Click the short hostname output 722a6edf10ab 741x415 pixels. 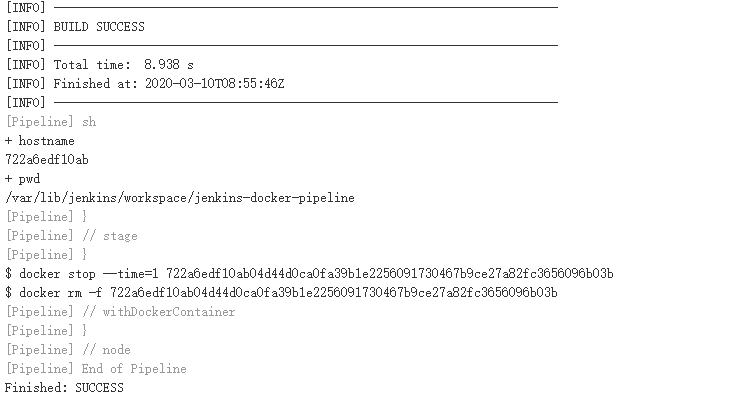point(47,159)
